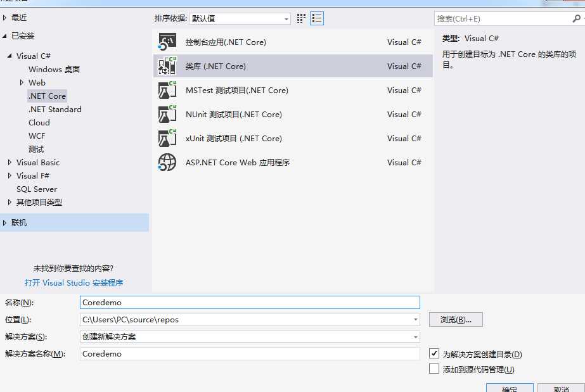Select .NET Standard in the tree
This screenshot has width=585, height=392.
(55, 110)
